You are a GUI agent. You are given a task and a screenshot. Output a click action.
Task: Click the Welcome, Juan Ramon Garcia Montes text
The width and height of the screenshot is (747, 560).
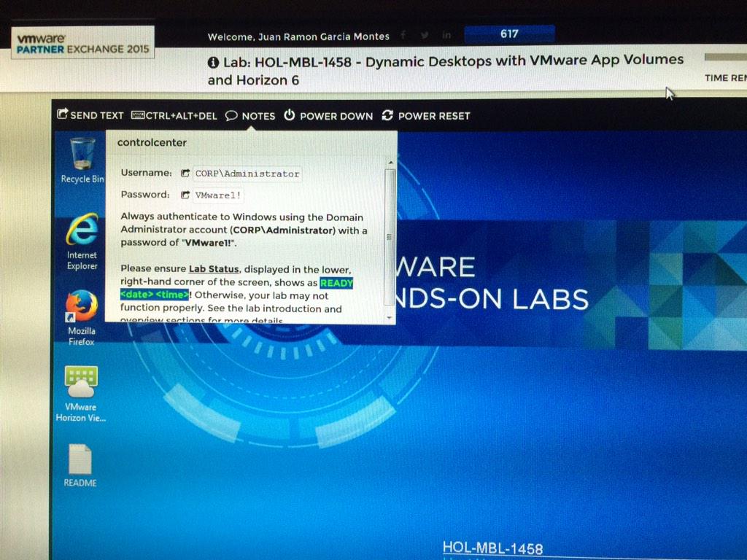coord(298,36)
